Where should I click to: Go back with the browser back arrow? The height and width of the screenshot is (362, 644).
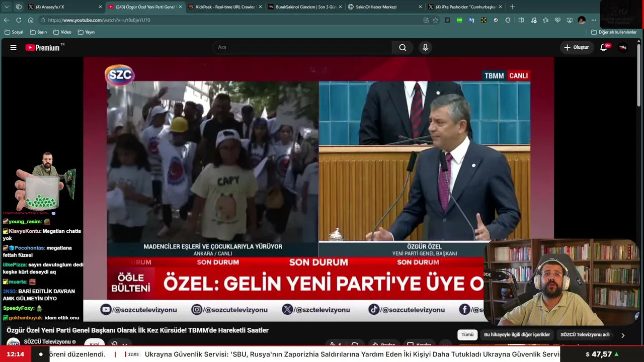tap(7, 20)
